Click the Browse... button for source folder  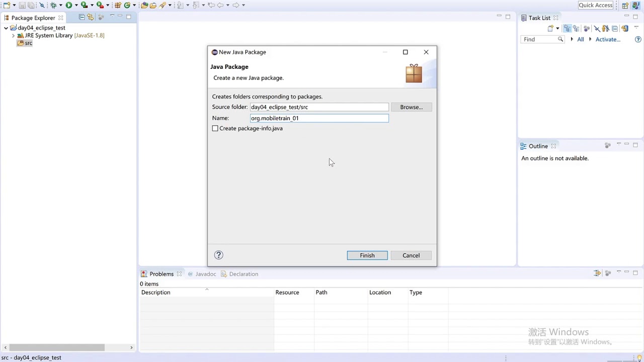[412, 107]
